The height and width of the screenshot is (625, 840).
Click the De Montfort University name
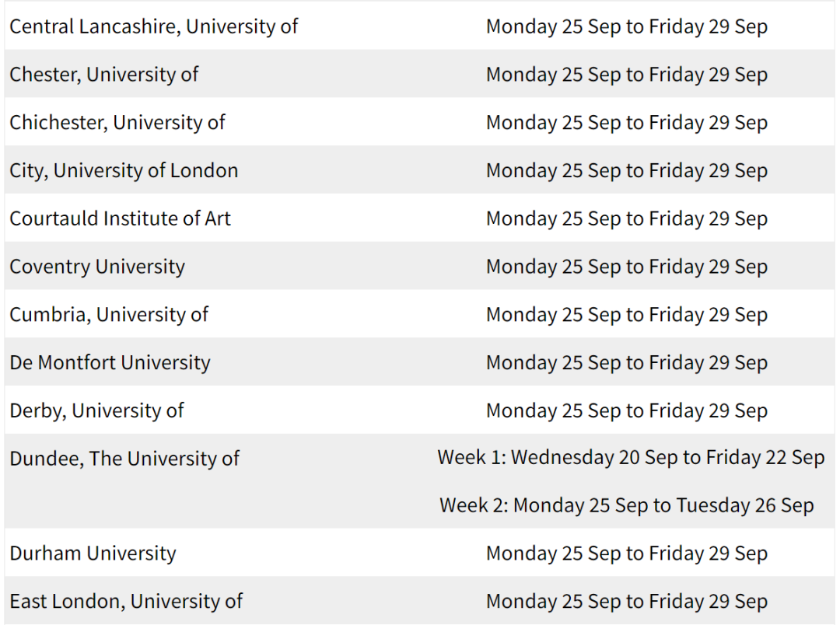110,362
